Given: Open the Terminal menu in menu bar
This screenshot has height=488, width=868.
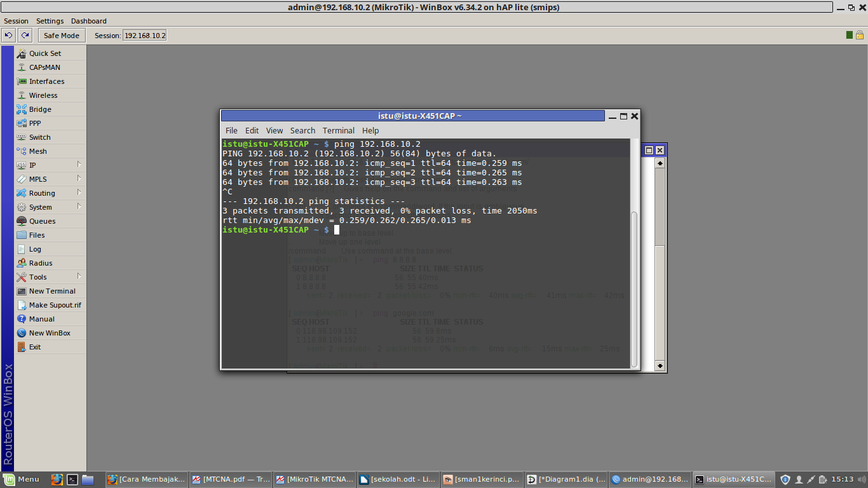Looking at the screenshot, I should tap(339, 130).
